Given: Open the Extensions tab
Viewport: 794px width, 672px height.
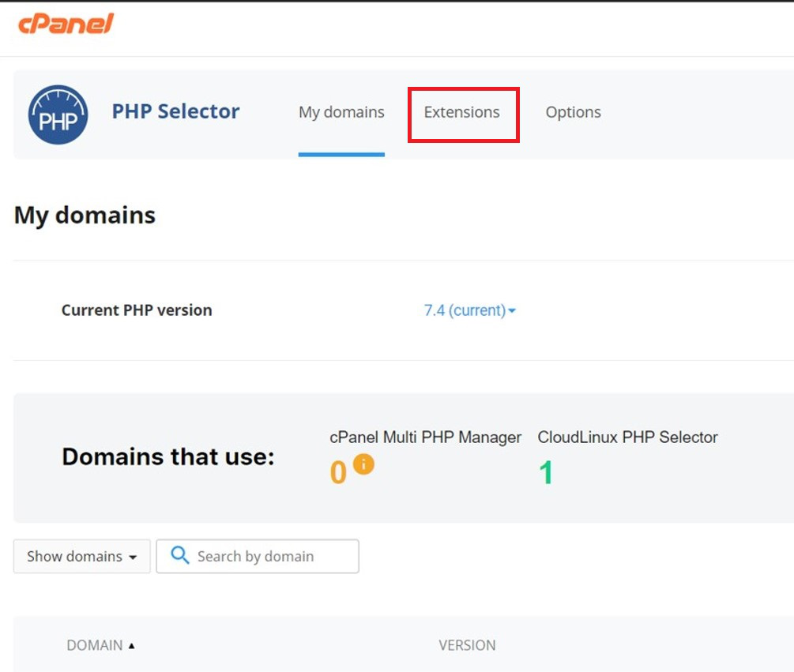Looking at the screenshot, I should coord(462,112).
